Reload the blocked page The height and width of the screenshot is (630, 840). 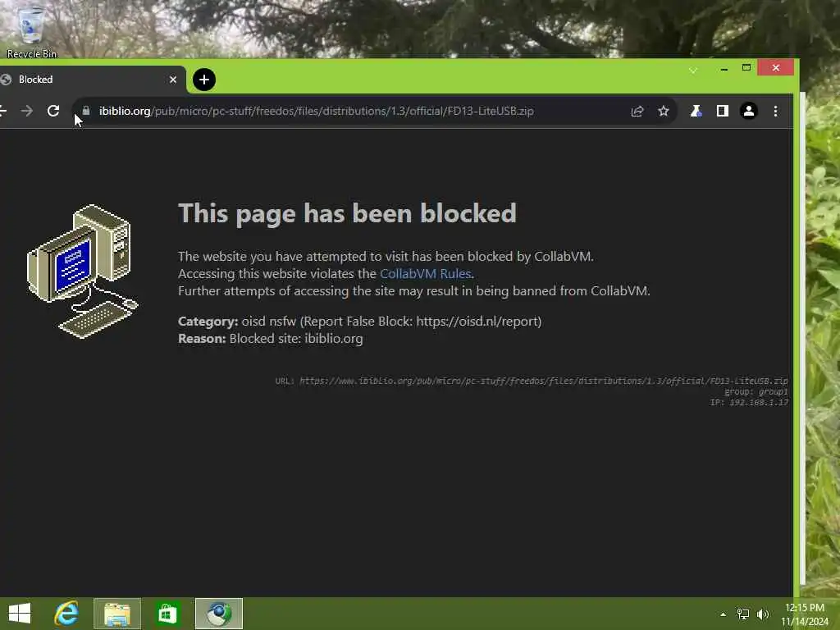(53, 111)
